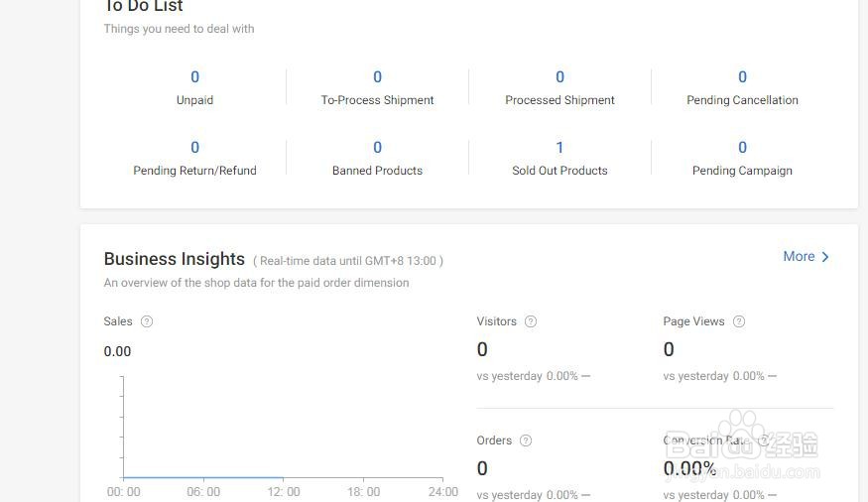View Banned Products list
The image size is (868, 502).
[377, 148]
